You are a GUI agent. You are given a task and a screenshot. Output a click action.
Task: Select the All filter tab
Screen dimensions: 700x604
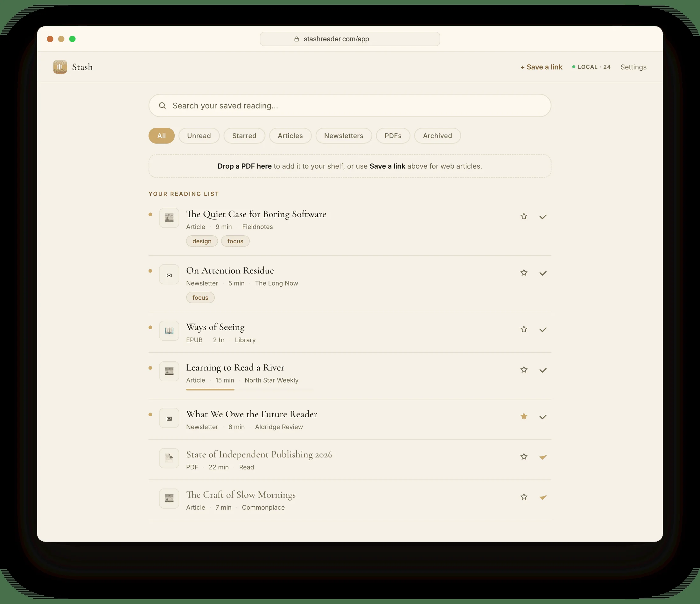[x=162, y=136]
